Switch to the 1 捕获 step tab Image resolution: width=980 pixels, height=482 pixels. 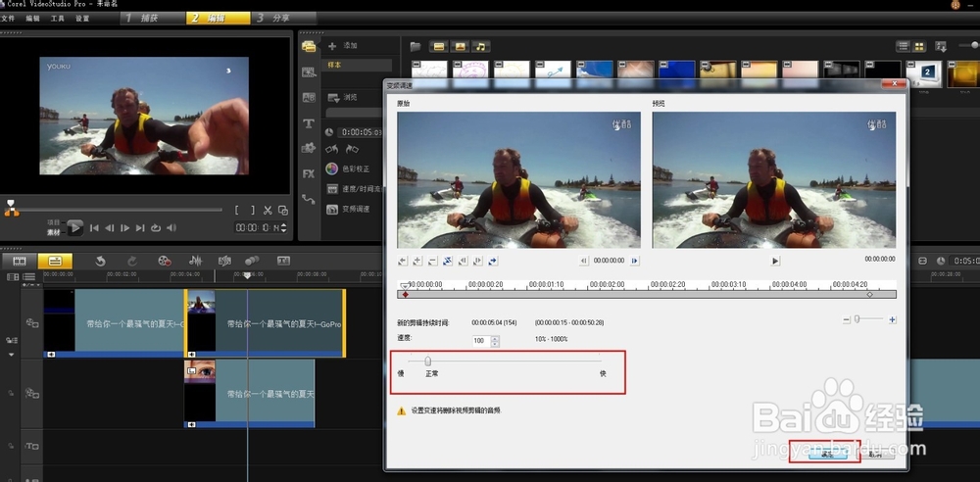pyautogui.click(x=152, y=19)
